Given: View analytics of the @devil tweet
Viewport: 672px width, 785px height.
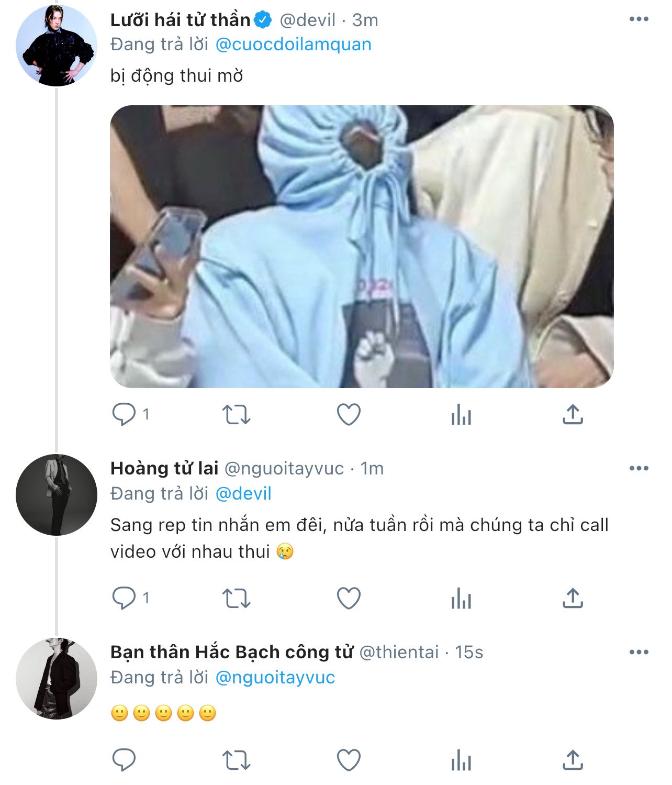Looking at the screenshot, I should coord(461,415).
